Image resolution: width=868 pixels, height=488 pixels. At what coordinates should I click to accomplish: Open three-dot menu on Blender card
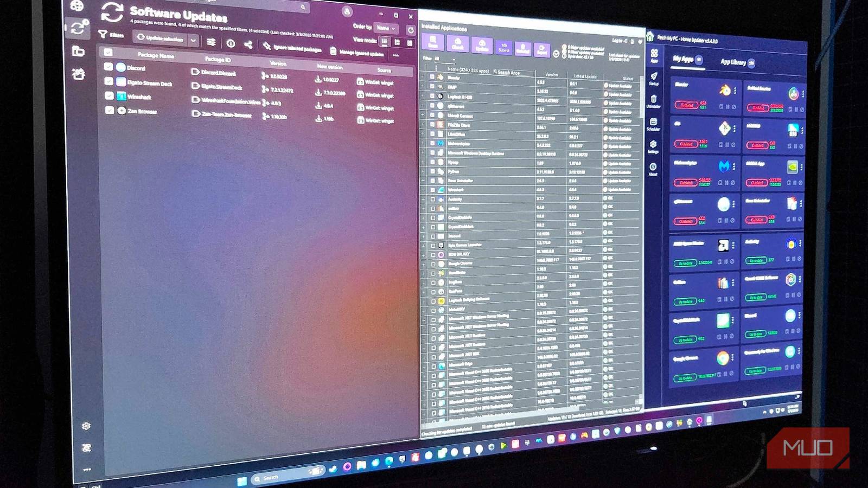[735, 91]
